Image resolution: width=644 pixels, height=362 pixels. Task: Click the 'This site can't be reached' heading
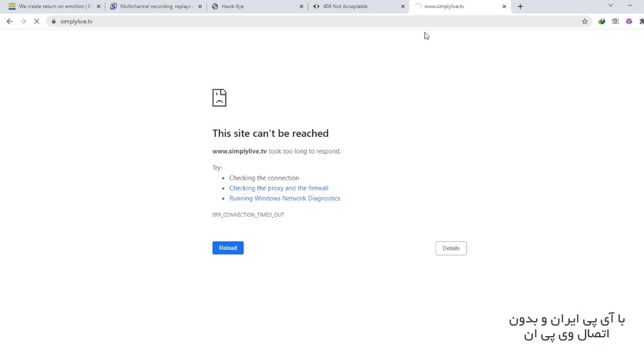click(270, 133)
